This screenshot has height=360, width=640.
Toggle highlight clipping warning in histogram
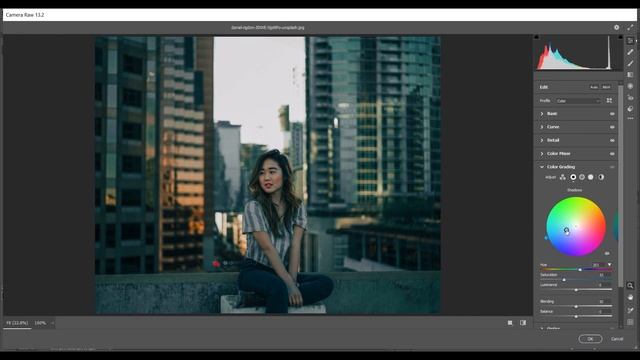(x=620, y=37)
